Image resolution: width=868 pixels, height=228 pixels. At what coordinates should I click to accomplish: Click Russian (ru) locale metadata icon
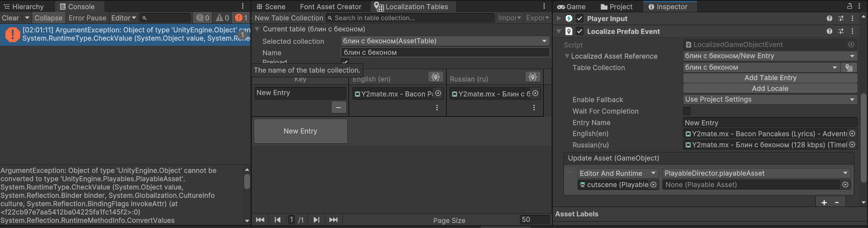[532, 77]
